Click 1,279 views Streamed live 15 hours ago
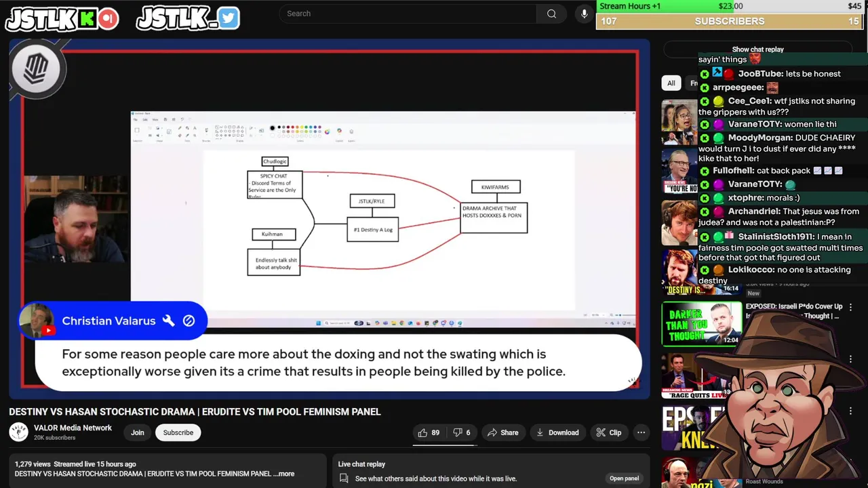Viewport: 868px width, 488px height. click(x=75, y=464)
